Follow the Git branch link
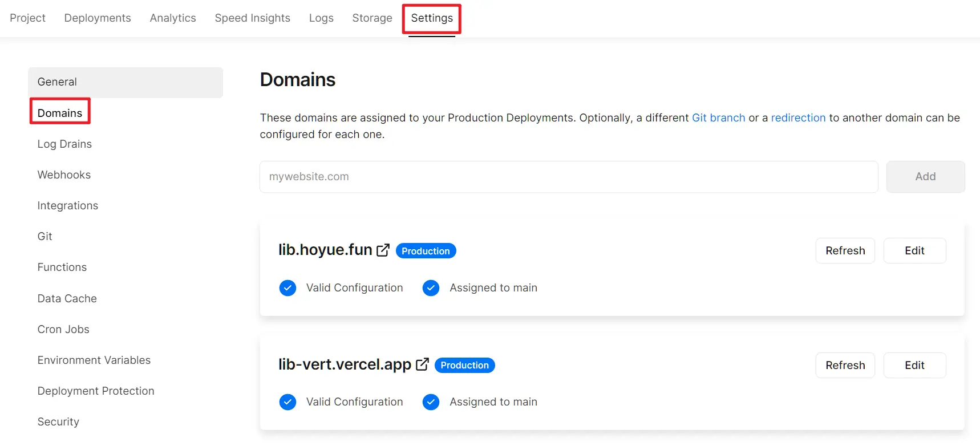This screenshot has height=446, width=980. coord(719,117)
